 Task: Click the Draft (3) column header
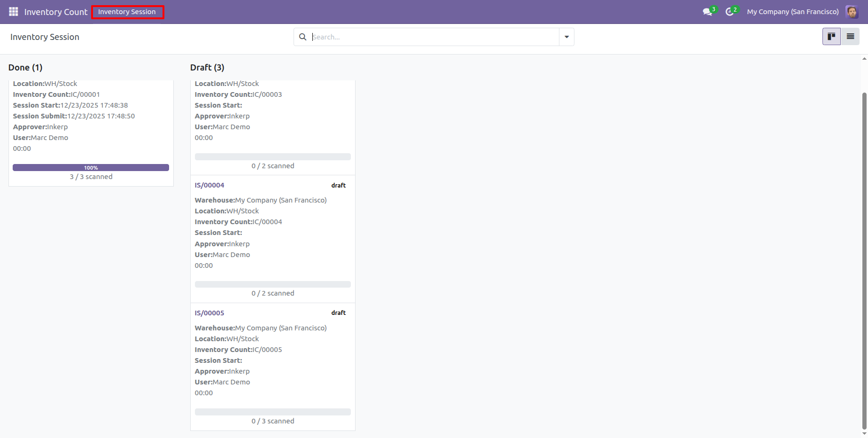tap(207, 68)
